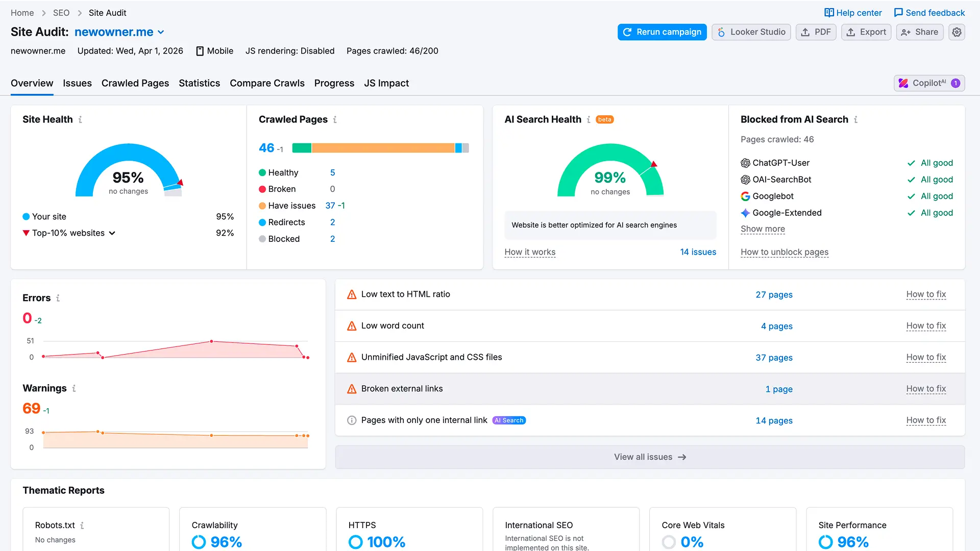Viewport: 980px width, 551px height.
Task: Click the warning icon beside Low word count
Action: tap(351, 325)
